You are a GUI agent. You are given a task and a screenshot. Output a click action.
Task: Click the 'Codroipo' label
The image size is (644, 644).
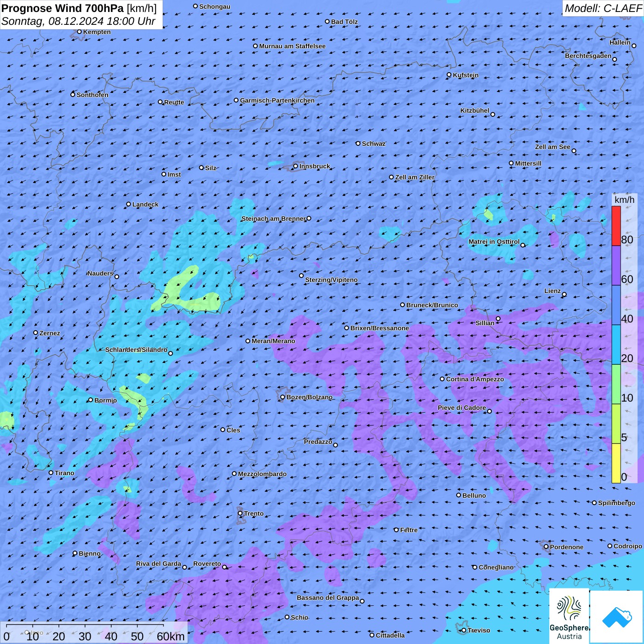(628, 546)
